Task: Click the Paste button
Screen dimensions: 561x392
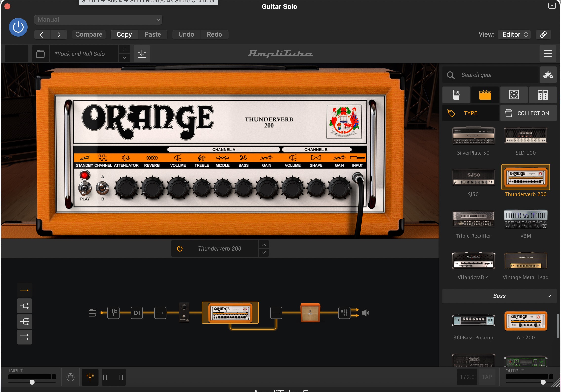Action: point(153,34)
